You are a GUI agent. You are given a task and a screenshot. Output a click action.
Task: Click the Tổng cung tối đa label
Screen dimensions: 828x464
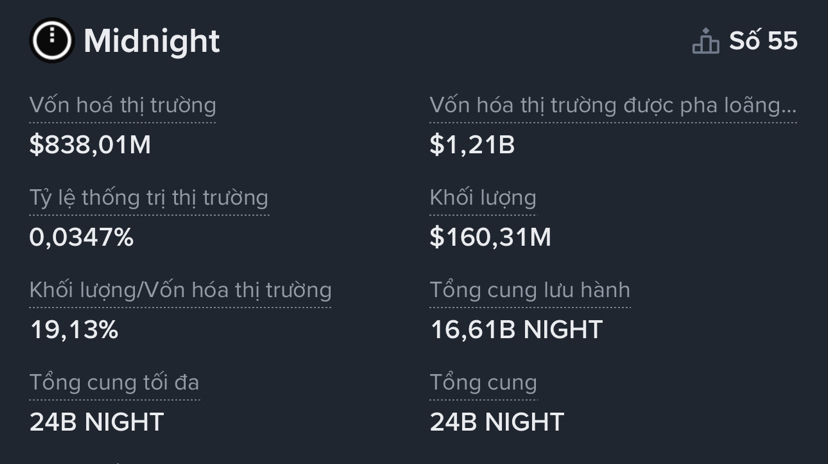114,382
